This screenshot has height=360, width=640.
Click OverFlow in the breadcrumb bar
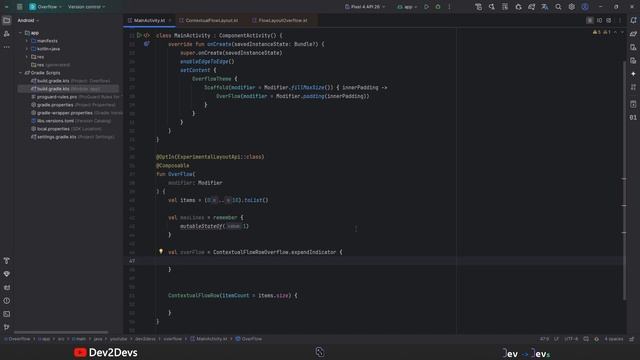pyautogui.click(x=249, y=339)
